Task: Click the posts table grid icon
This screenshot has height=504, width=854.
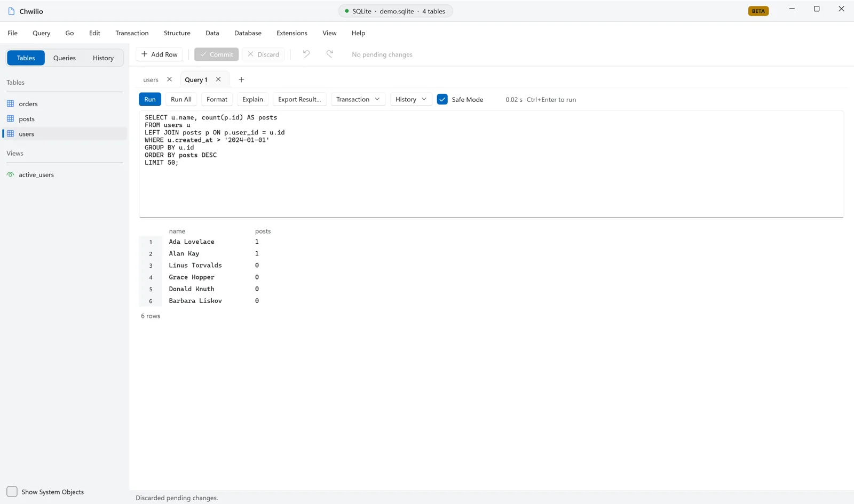Action: [10, 118]
